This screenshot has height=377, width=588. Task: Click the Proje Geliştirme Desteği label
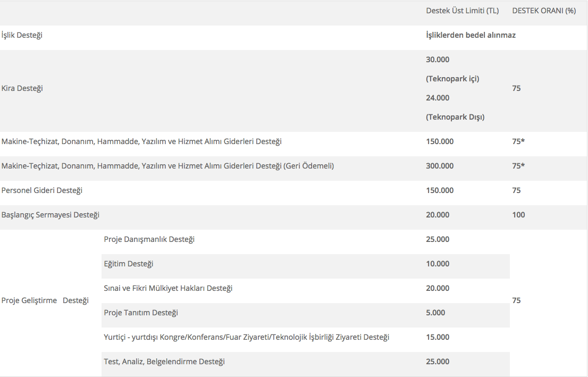pyautogui.click(x=45, y=300)
